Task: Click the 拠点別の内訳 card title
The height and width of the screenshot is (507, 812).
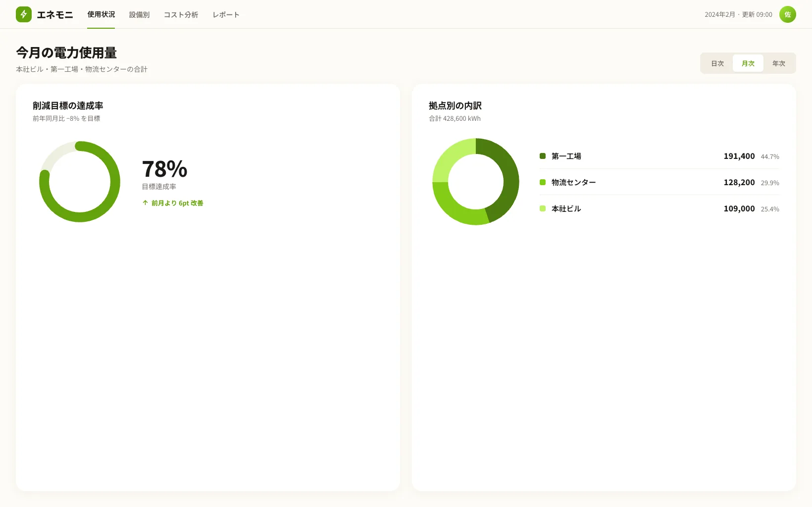Action: [455, 105]
